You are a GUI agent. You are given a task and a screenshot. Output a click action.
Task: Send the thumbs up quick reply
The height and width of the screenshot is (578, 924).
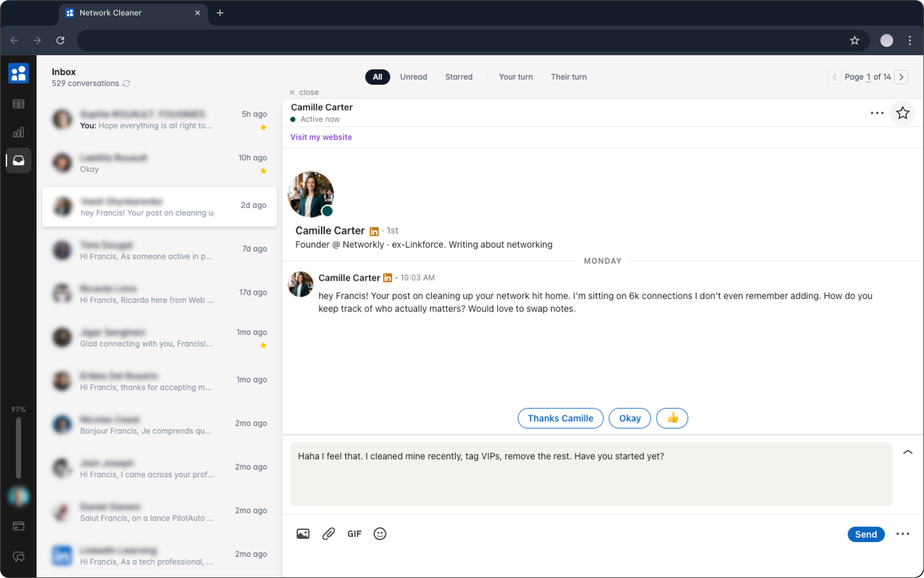click(x=672, y=418)
